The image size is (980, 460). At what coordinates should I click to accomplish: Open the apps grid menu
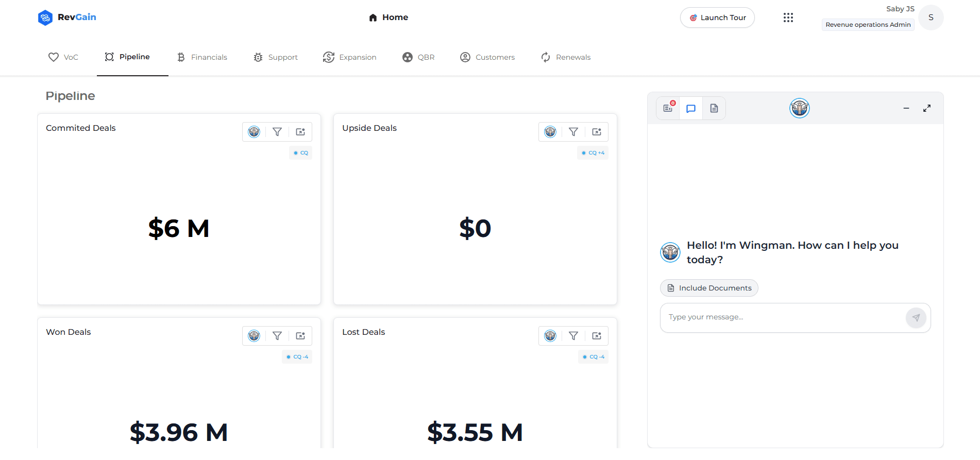tap(788, 18)
